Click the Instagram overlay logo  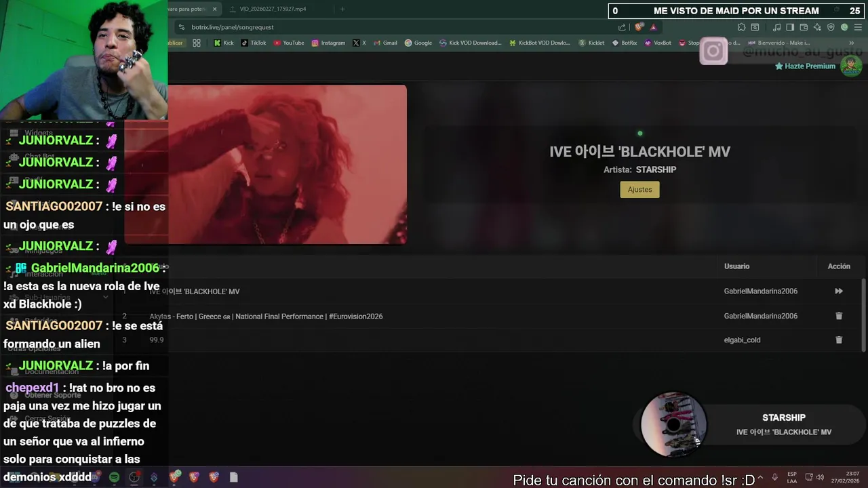tap(713, 51)
